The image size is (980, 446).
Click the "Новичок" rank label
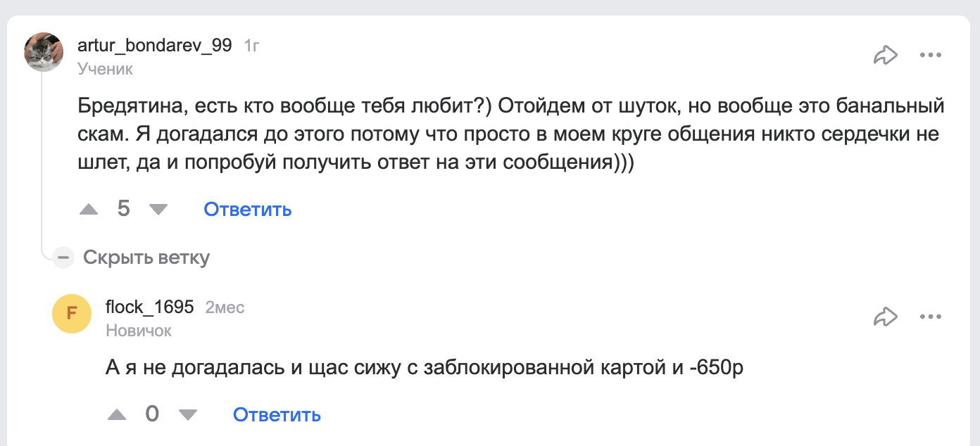(139, 331)
